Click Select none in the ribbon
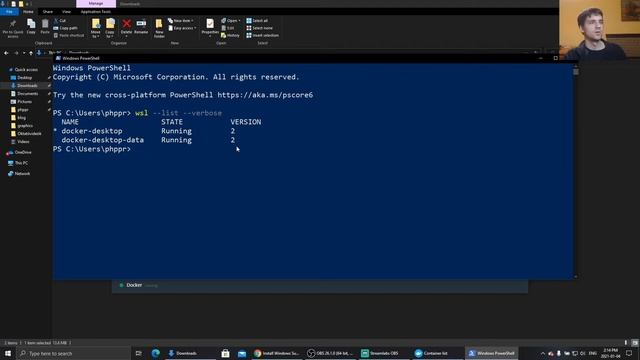The height and width of the screenshot is (360, 640). pos(259,28)
